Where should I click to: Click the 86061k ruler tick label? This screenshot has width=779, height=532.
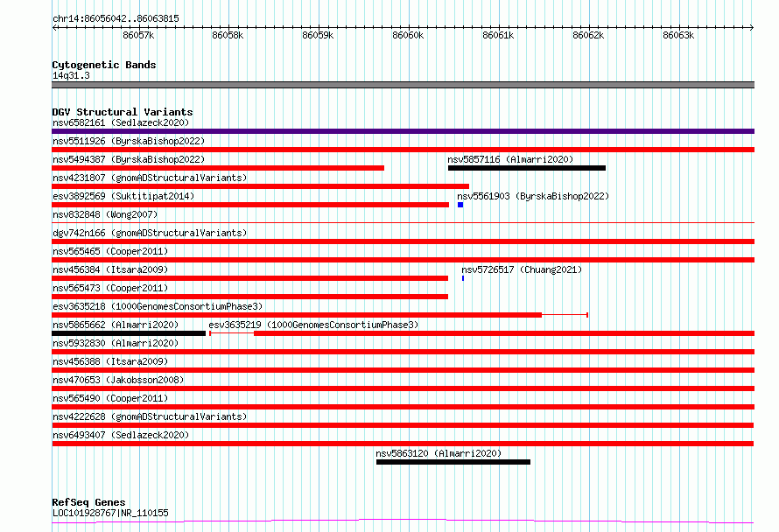point(498,35)
